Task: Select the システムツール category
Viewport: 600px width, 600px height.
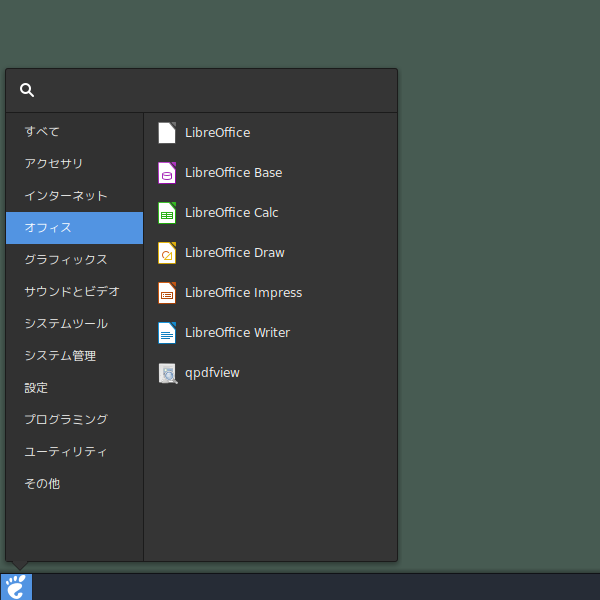Action: click(75, 324)
